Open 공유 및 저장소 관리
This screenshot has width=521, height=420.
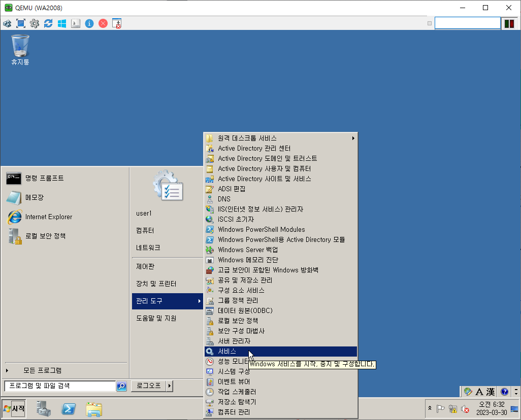[x=281, y=280]
